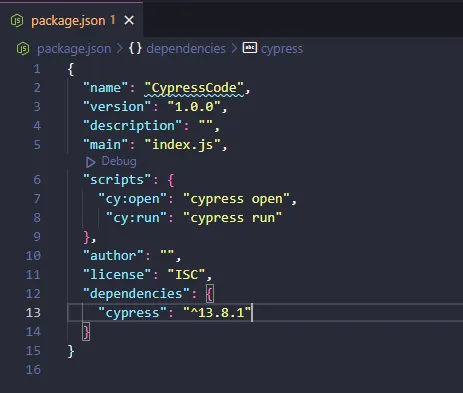Viewport: 463px width, 393px height.
Task: Click the "author" key text
Action: pos(113,256)
